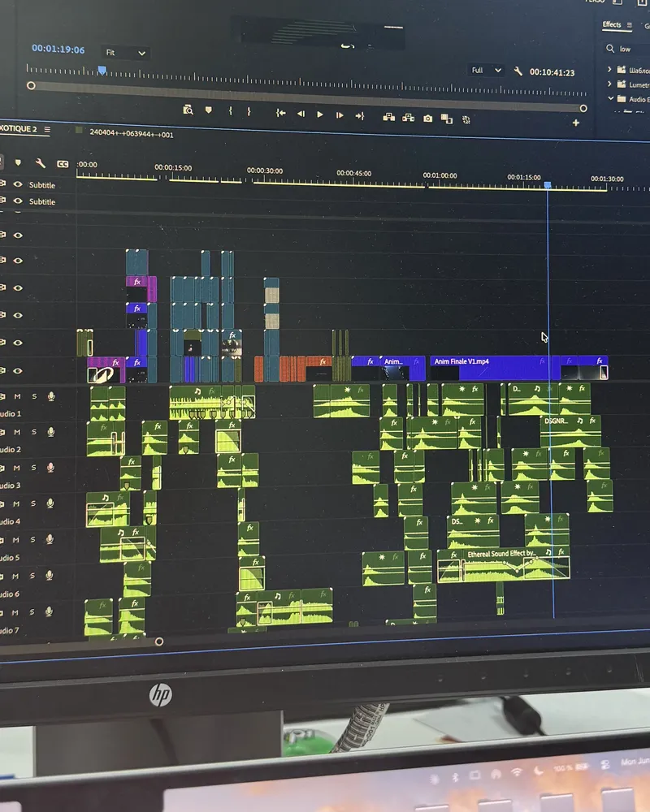The image size is (650, 812).
Task: Click the Lift button
Action: (388, 117)
